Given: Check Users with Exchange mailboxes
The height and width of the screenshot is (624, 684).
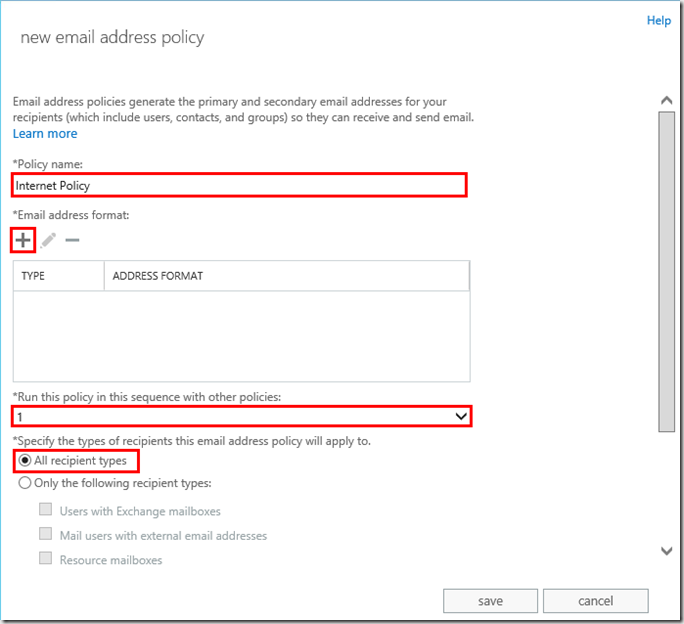Looking at the screenshot, I should pyautogui.click(x=45, y=510).
